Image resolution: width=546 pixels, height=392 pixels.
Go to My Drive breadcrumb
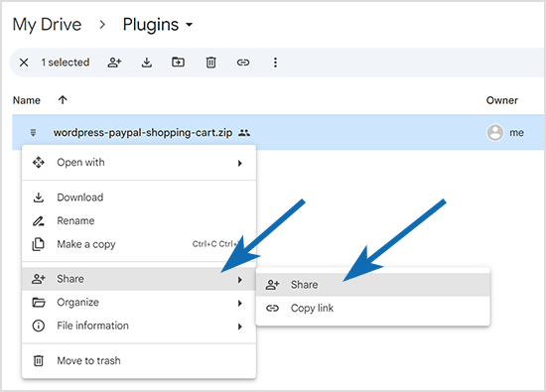47,25
